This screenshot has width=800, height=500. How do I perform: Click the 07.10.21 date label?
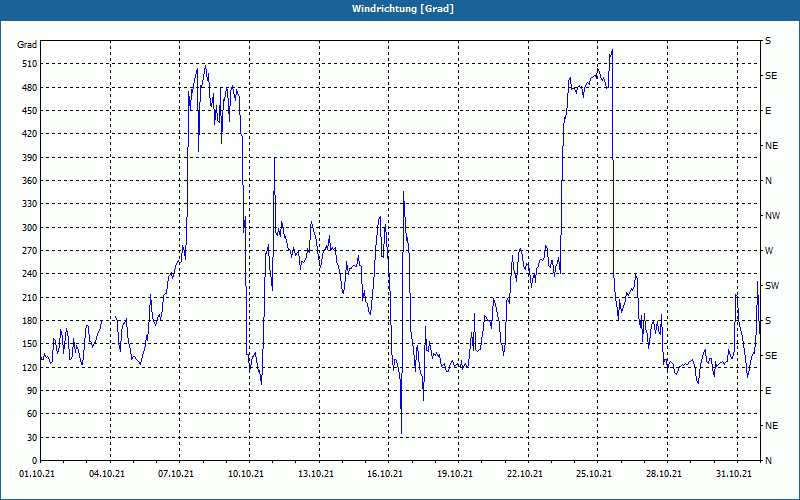[x=176, y=474]
